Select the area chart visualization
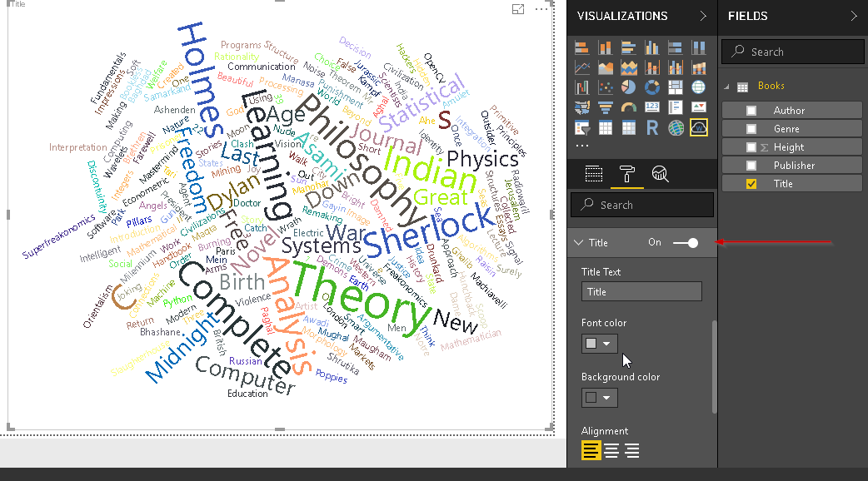The image size is (868, 481). 605,68
